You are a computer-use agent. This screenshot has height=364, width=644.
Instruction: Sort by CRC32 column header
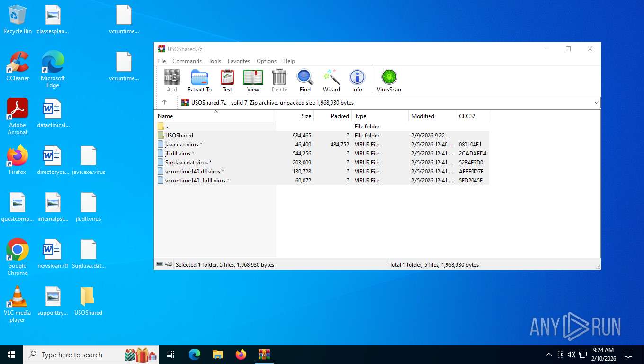tap(472, 116)
